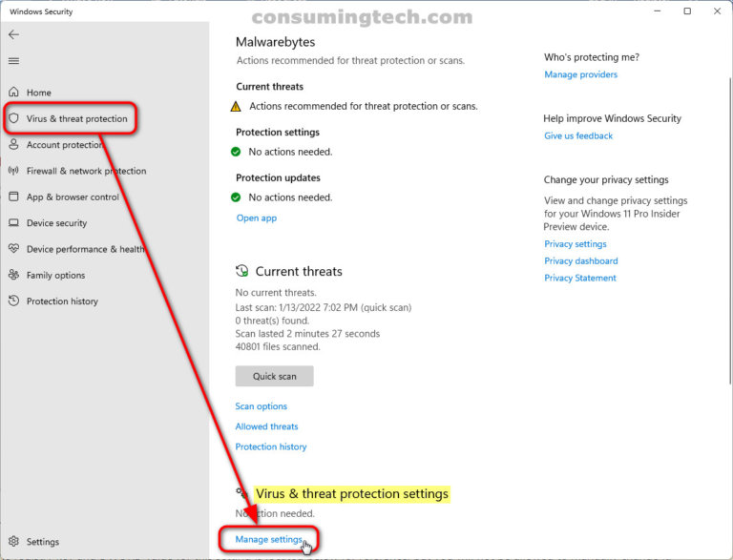Image resolution: width=733 pixels, height=560 pixels.
Task: Click the Manage settings link
Action: 268,540
